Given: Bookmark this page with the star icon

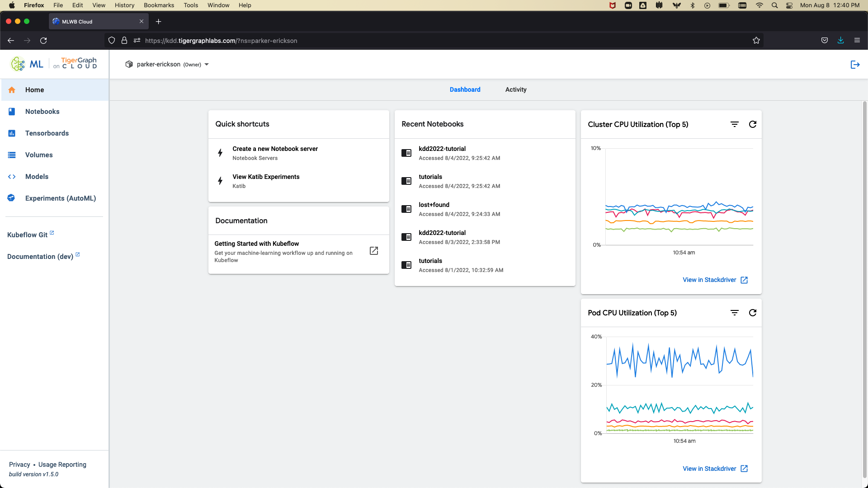Looking at the screenshot, I should (x=756, y=41).
